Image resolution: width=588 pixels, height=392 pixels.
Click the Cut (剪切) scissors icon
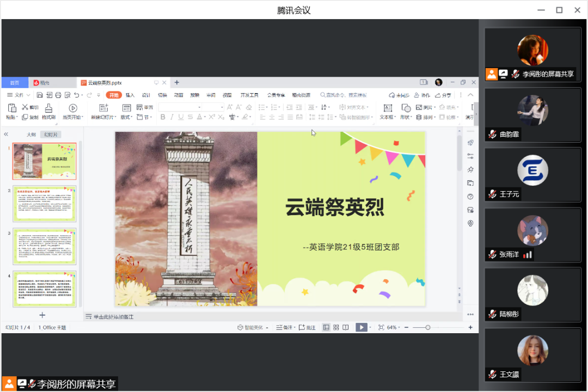(x=25, y=107)
